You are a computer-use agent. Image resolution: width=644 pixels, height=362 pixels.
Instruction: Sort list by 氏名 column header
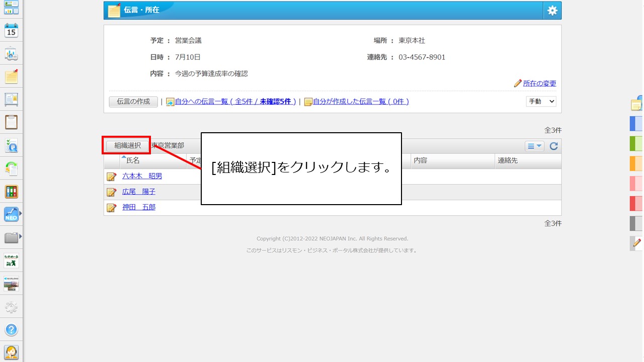point(133,161)
